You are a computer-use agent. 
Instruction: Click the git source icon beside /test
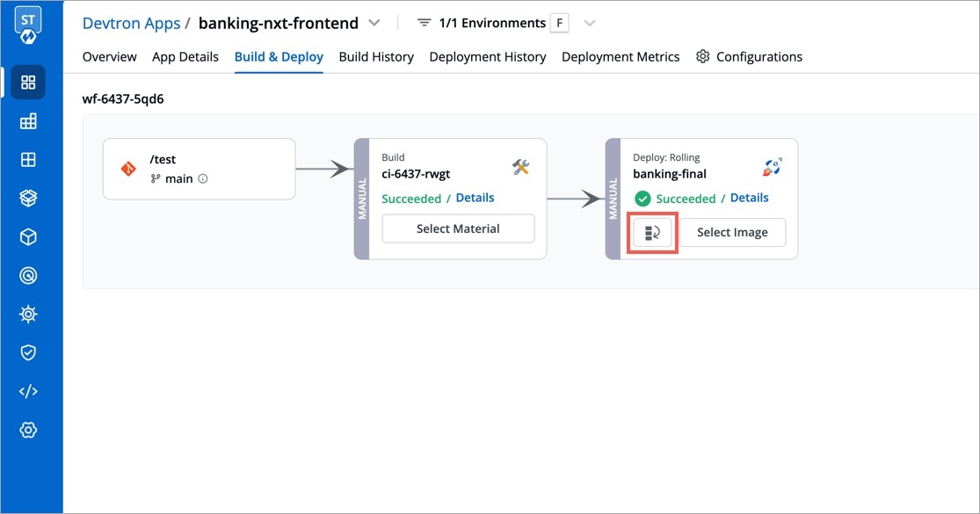tap(128, 169)
